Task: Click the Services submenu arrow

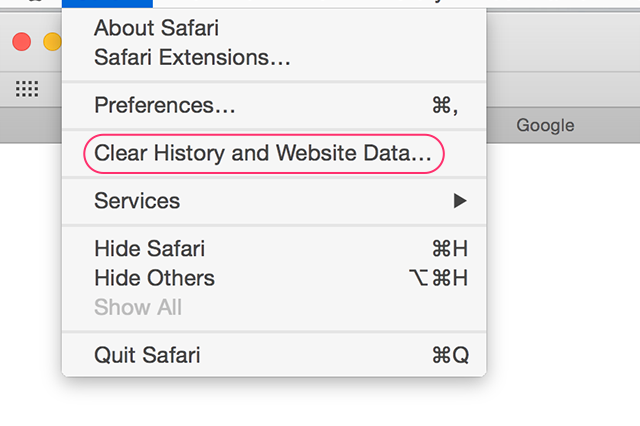Action: [x=460, y=201]
